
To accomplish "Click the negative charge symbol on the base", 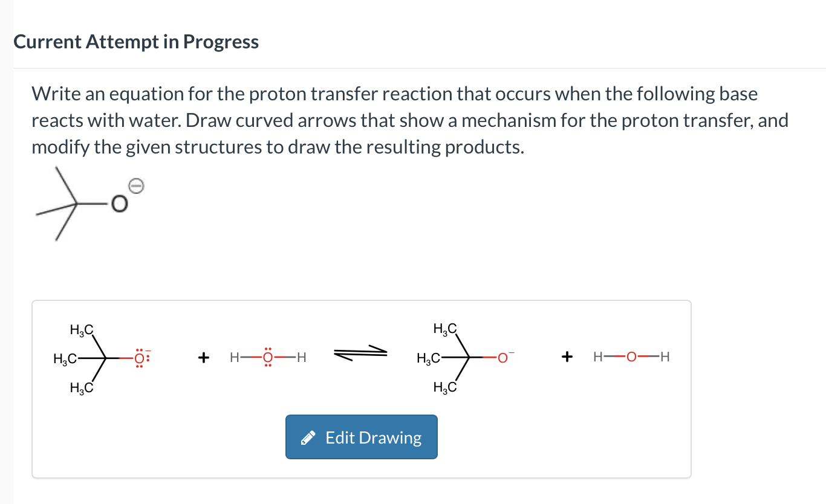I will (135, 186).
